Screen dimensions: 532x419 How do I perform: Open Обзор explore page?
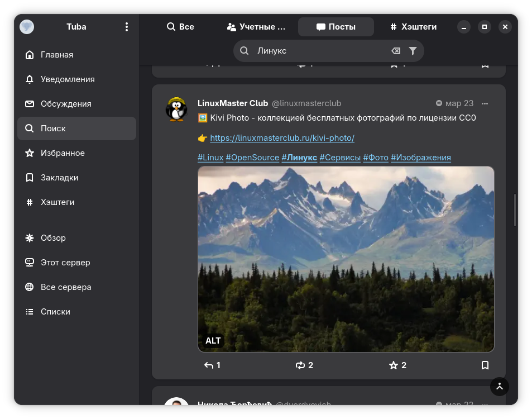pos(76,238)
